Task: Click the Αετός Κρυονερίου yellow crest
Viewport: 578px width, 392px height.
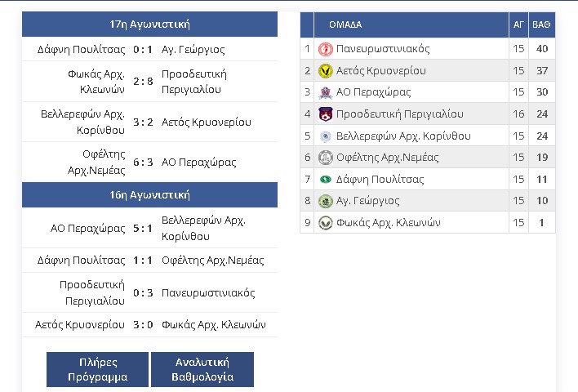Action: 325,70
